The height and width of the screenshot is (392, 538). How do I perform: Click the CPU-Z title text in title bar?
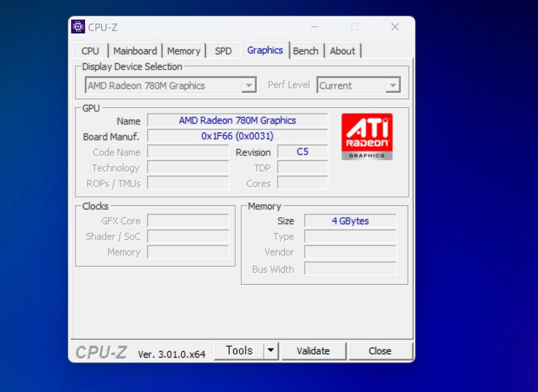point(102,27)
